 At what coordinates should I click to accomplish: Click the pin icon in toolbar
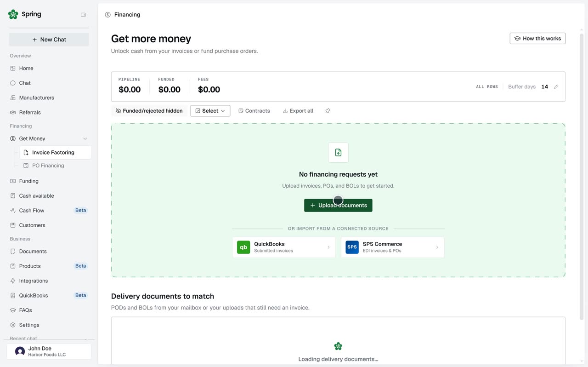pyautogui.click(x=328, y=111)
